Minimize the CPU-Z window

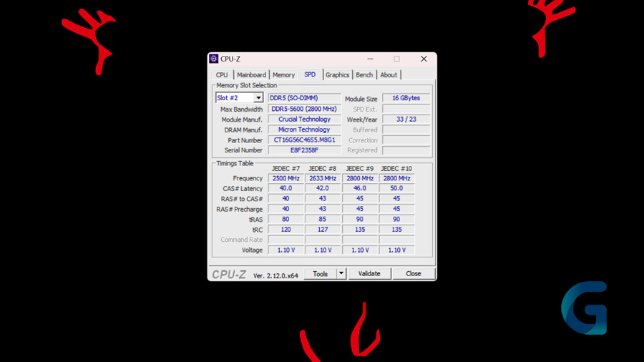pos(371,59)
